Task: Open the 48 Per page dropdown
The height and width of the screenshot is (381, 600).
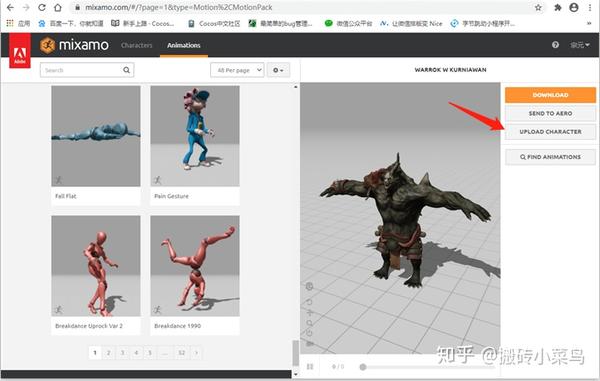Action: (237, 70)
